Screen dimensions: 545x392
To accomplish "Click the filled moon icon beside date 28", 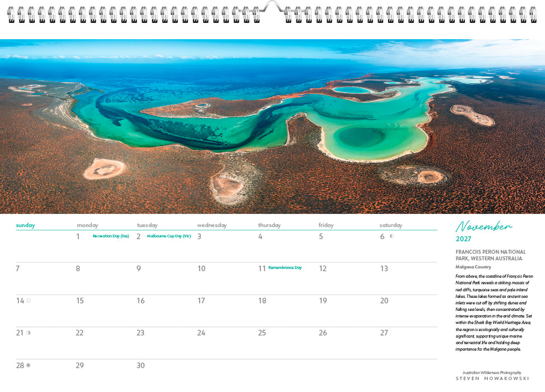I will tap(28, 365).
